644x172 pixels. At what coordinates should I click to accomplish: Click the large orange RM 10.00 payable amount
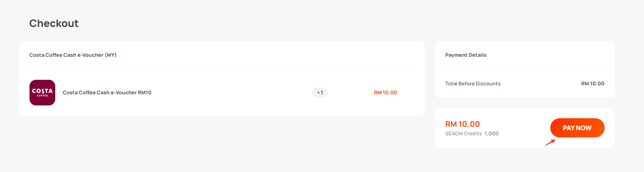click(463, 124)
